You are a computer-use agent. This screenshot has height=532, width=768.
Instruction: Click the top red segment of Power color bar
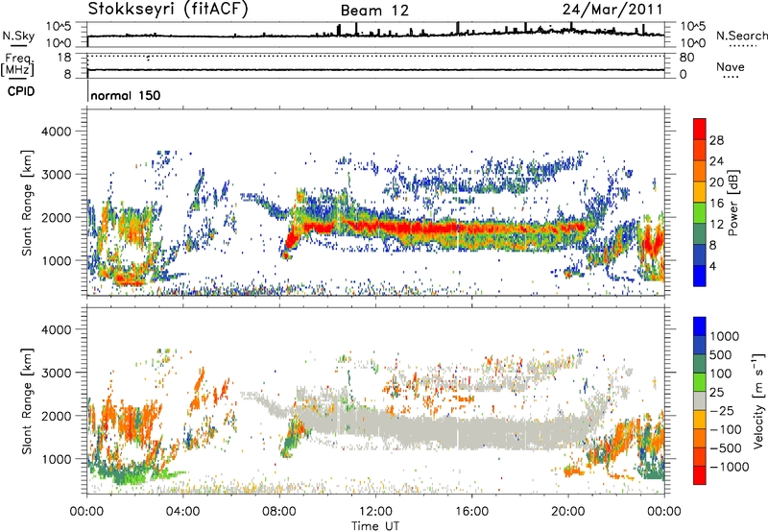(700, 129)
